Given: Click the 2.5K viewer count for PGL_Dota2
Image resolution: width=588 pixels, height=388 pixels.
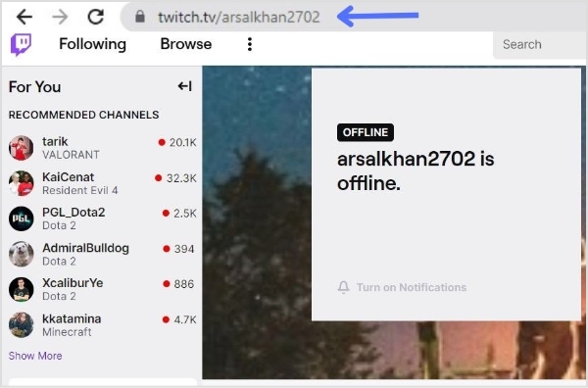Looking at the screenshot, I should click(185, 214).
